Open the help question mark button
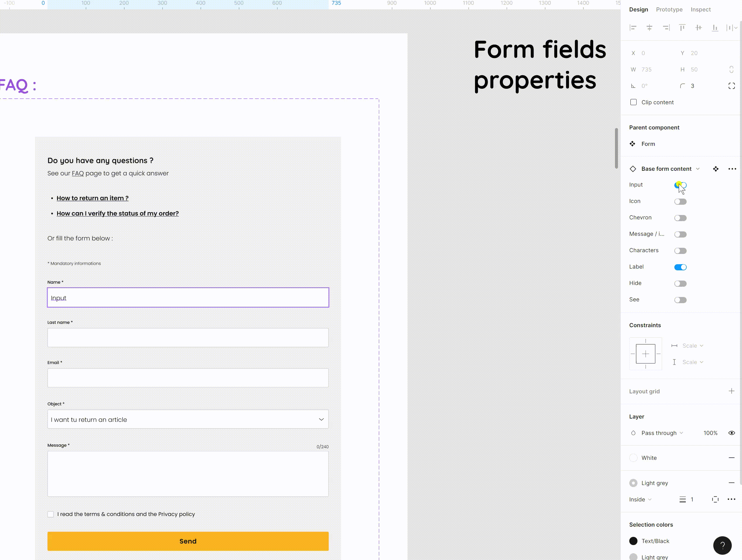Image resolution: width=742 pixels, height=560 pixels. click(722, 545)
